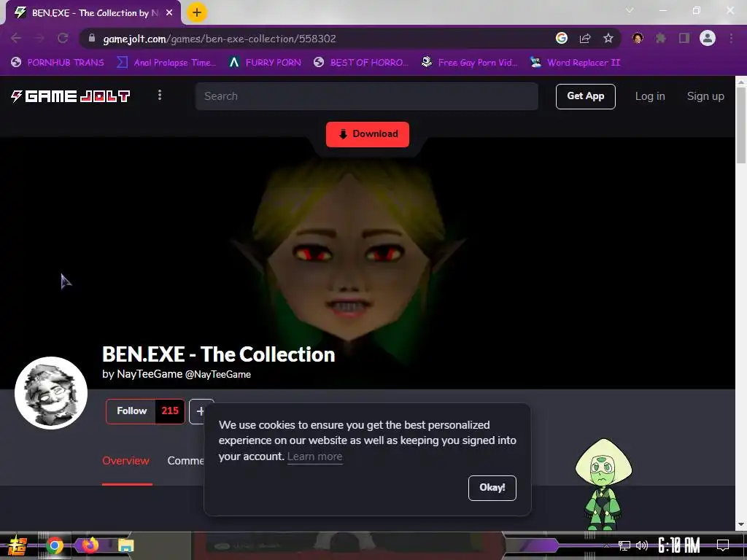Open a new tab with the plus button
747x560 pixels.
click(x=197, y=12)
